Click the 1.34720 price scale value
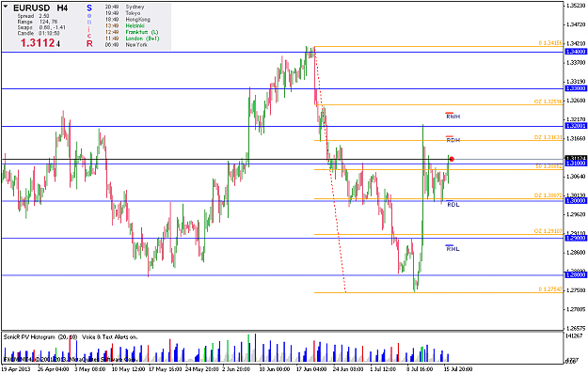Screen dimensions: 588x374 click(x=576, y=24)
